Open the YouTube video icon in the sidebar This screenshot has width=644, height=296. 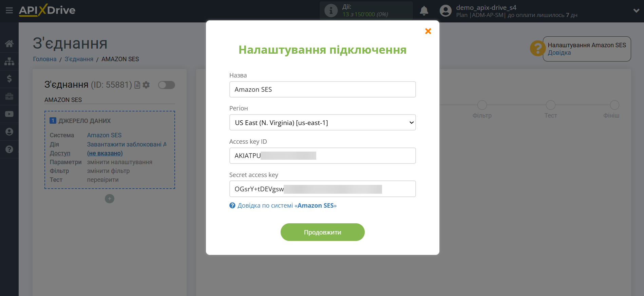point(9,114)
